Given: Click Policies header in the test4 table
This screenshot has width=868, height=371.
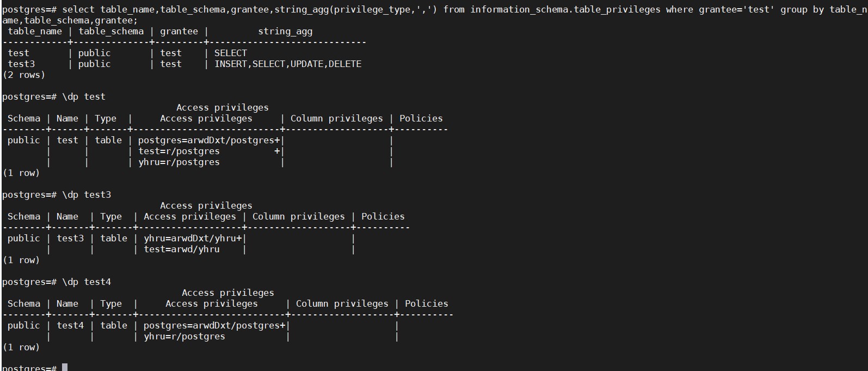Looking at the screenshot, I should pos(427,303).
